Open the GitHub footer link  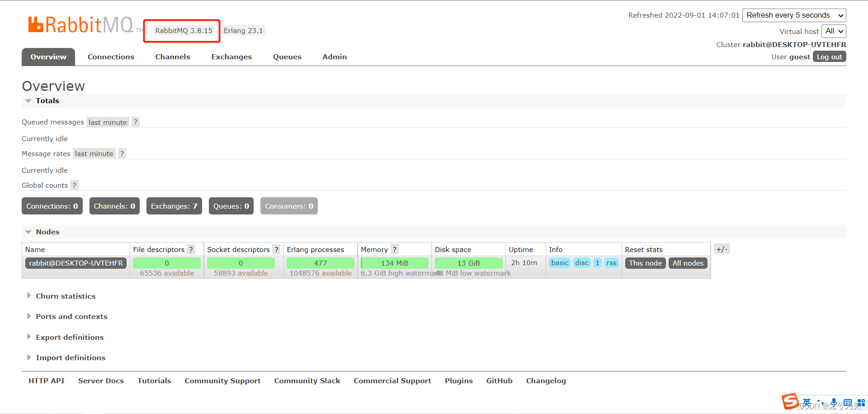pyautogui.click(x=499, y=381)
